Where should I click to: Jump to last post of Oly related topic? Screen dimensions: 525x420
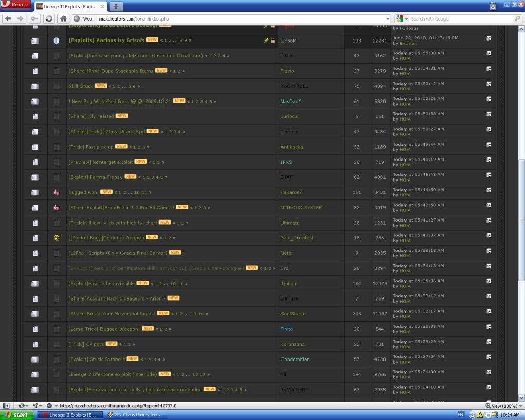489,114
